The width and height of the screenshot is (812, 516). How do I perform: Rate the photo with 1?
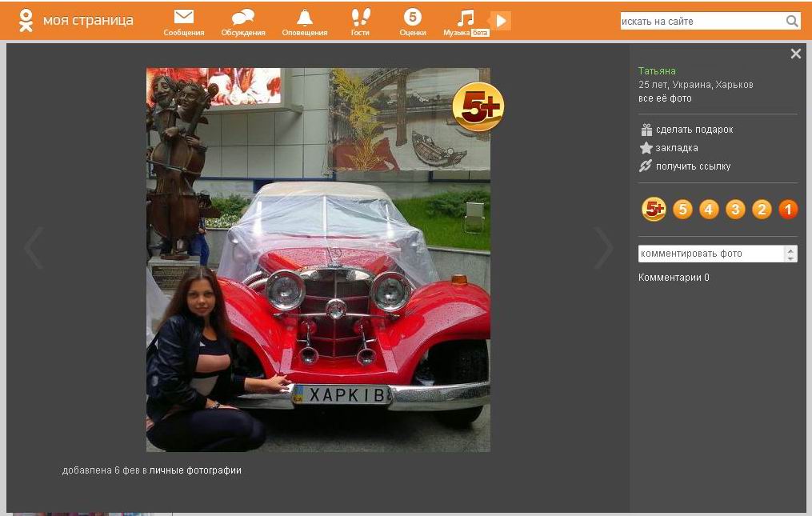(788, 210)
